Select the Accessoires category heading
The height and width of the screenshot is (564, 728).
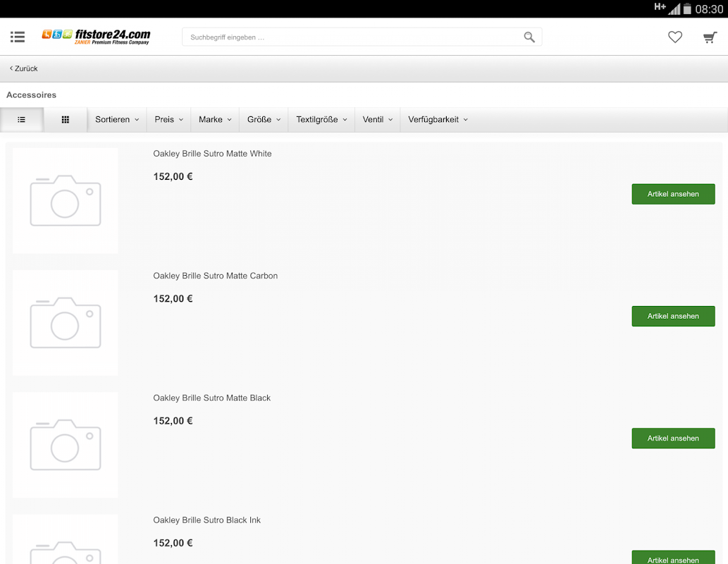point(31,95)
